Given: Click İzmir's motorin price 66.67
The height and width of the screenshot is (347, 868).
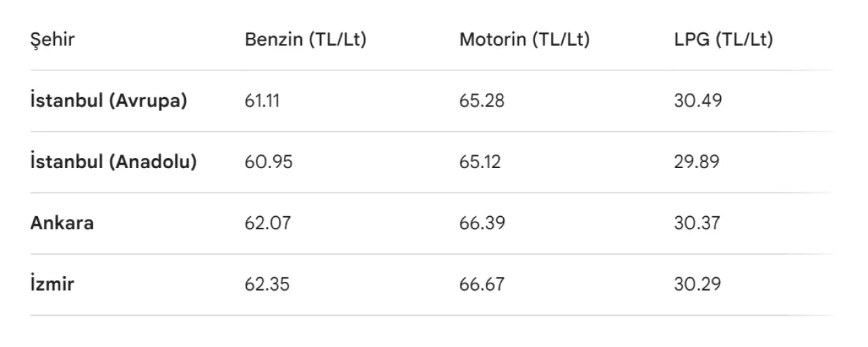Looking at the screenshot, I should tap(481, 284).
